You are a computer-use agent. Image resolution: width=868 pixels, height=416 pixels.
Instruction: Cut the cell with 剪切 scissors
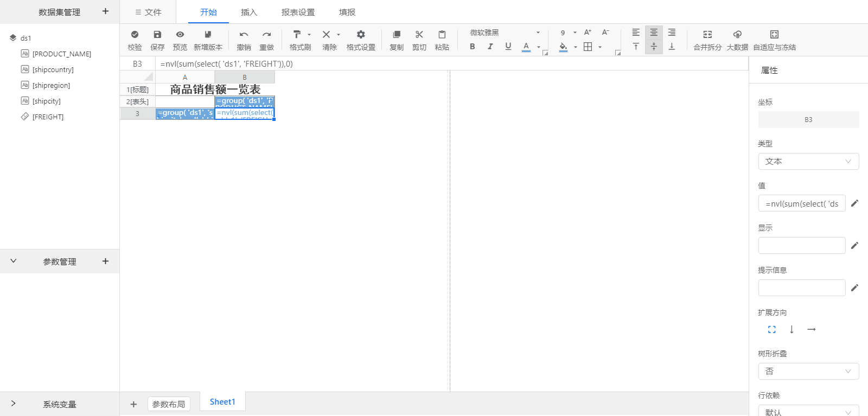pyautogui.click(x=419, y=34)
